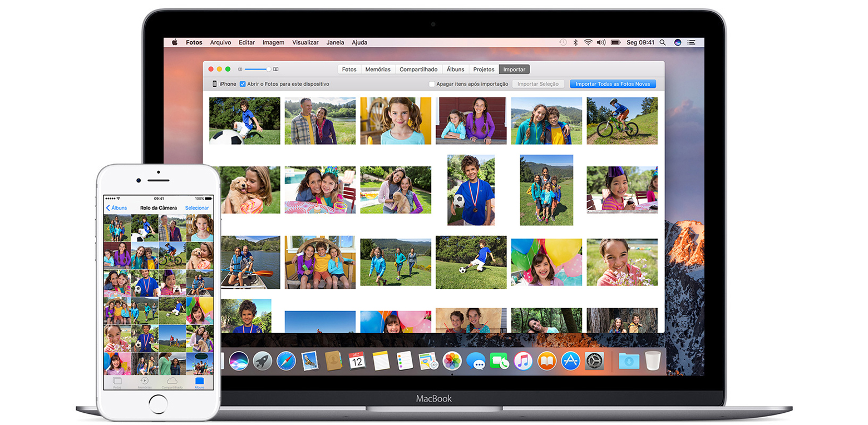Enable "Apagar itens após importação" checkbox

(432, 84)
